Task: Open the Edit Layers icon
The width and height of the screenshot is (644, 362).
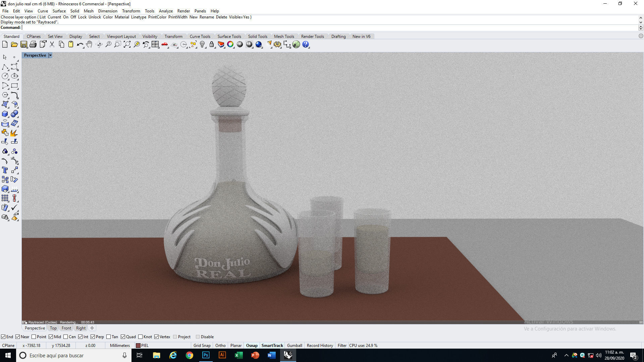Action: tap(221, 45)
